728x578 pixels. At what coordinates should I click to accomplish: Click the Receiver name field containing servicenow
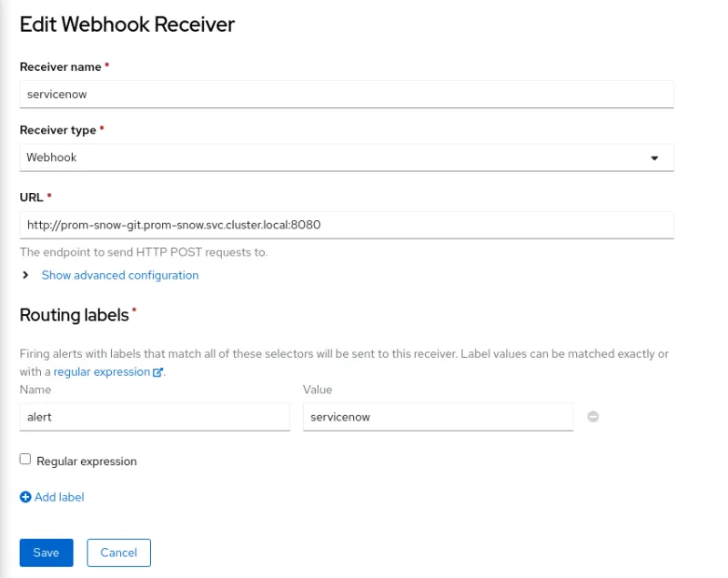point(346,94)
